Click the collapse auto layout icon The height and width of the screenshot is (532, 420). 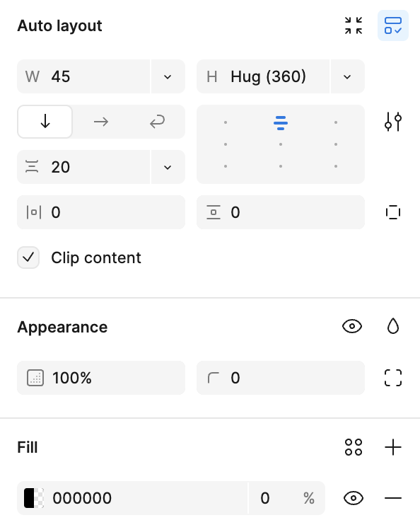click(354, 25)
